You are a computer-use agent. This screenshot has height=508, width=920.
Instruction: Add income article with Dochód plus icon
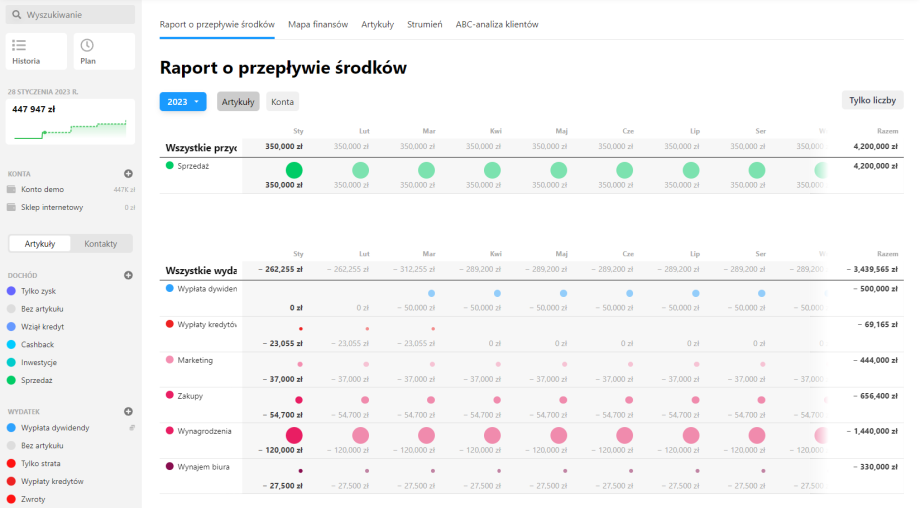[x=128, y=275]
